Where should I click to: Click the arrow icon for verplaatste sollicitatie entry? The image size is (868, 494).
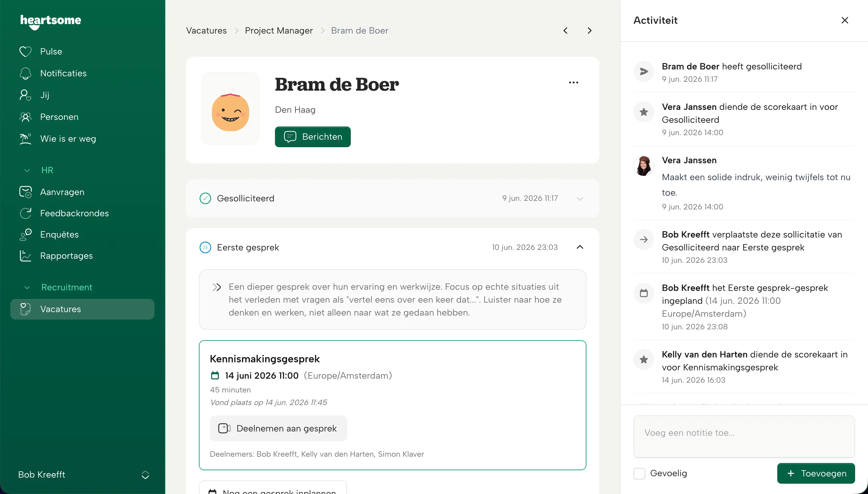644,240
